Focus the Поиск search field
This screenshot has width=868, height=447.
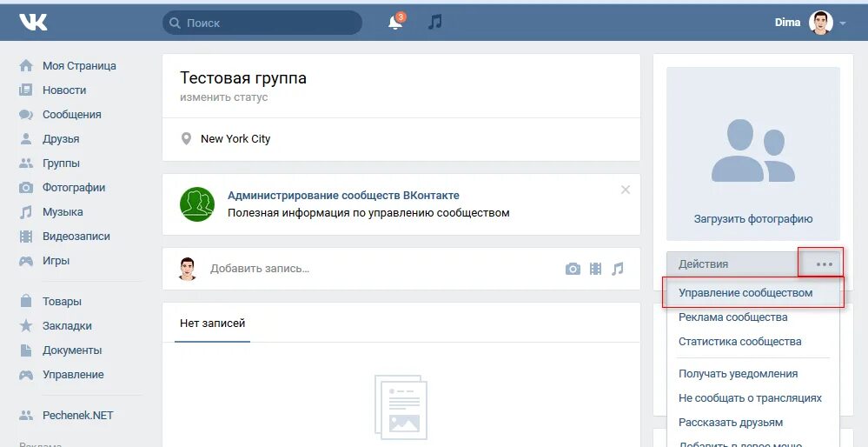(262, 23)
